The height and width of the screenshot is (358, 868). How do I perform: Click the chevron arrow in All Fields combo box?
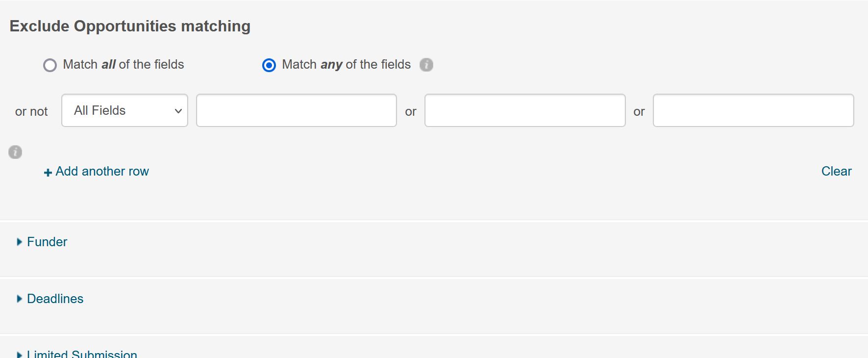178,111
